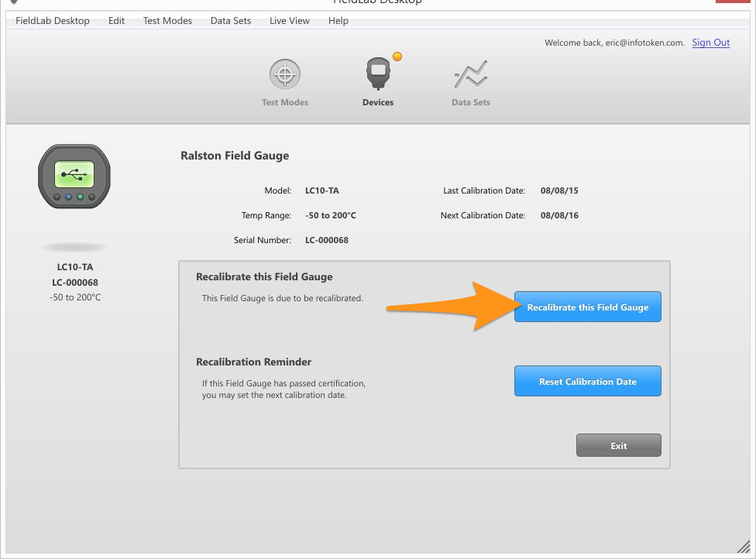Click the Last Calibration Date 08/08/15

tap(559, 190)
